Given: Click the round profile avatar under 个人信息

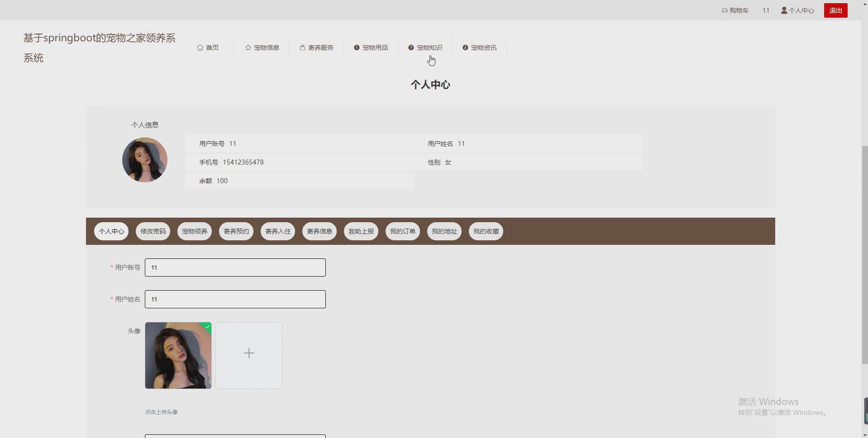Looking at the screenshot, I should [x=145, y=160].
